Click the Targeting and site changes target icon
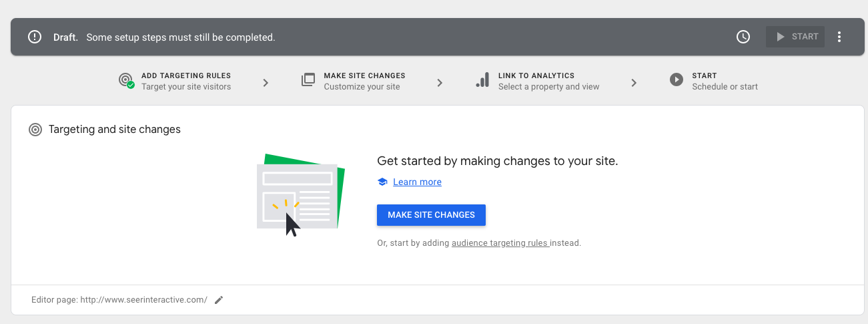The height and width of the screenshot is (324, 868). 35,130
